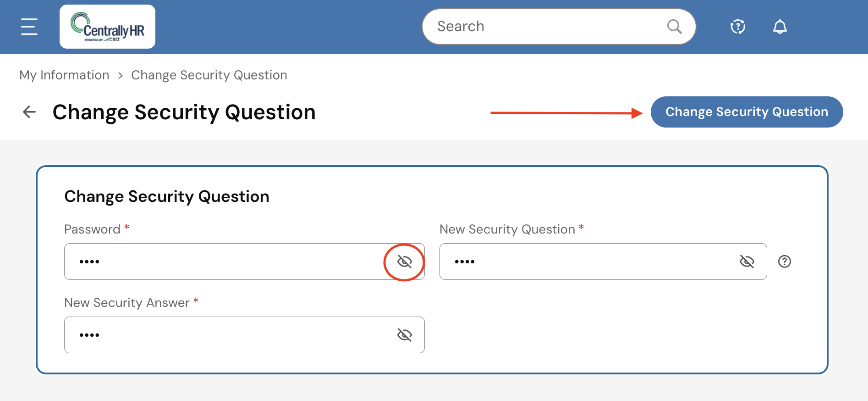The width and height of the screenshot is (868, 401).
Task: Focus the Search input box
Action: tap(545, 27)
